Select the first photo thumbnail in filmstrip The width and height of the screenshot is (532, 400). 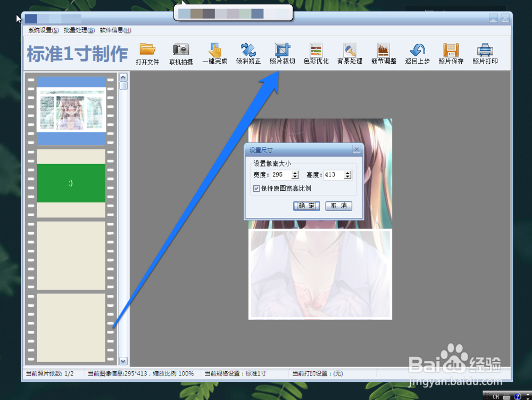71,111
